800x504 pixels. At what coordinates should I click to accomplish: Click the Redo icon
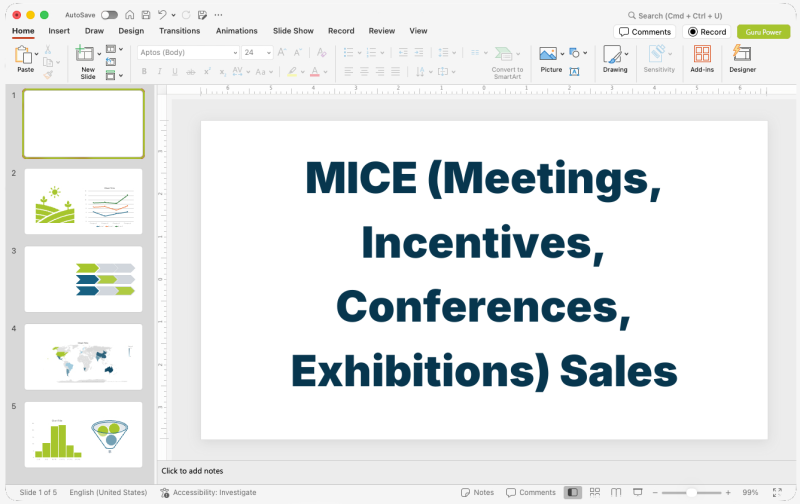pyautogui.click(x=186, y=15)
